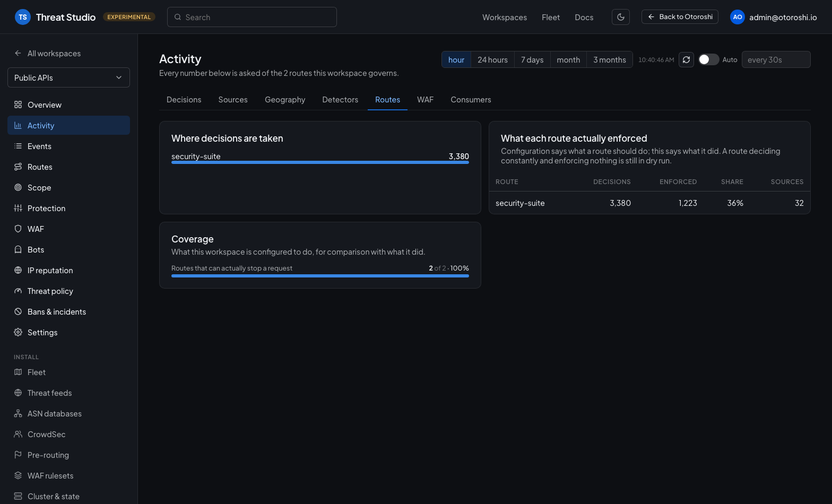The height and width of the screenshot is (504, 832).
Task: Switch to the Decisions tab
Action: pos(184,100)
